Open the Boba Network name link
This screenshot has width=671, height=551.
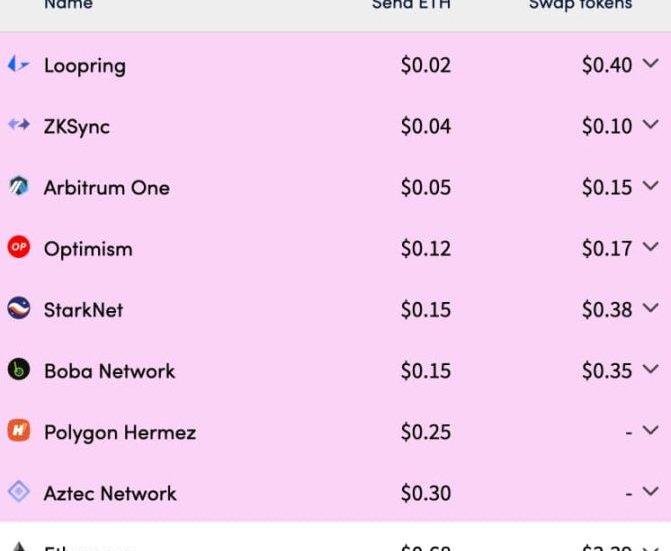click(109, 371)
